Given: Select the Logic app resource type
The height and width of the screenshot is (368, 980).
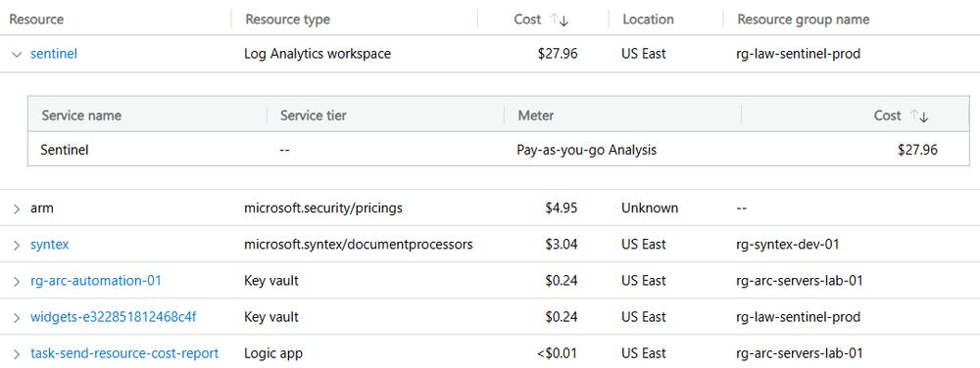Looking at the screenshot, I should tap(273, 353).
